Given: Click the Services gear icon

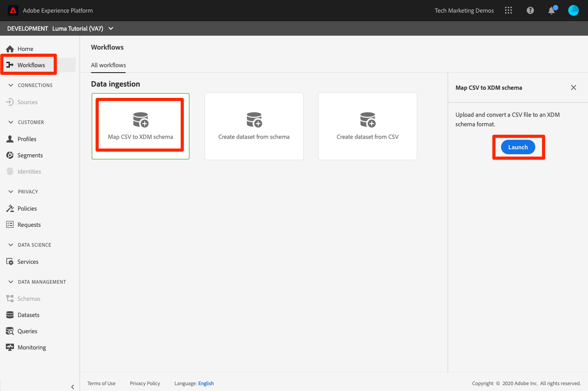Looking at the screenshot, I should 10,262.
